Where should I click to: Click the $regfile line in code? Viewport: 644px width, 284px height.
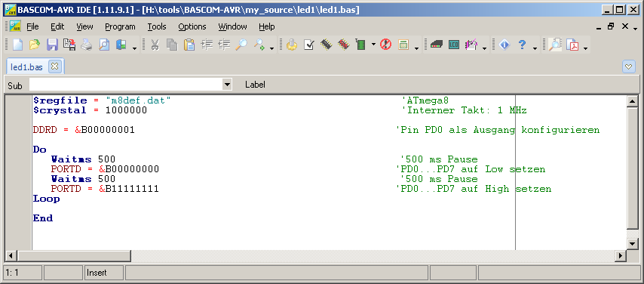[x=102, y=100]
